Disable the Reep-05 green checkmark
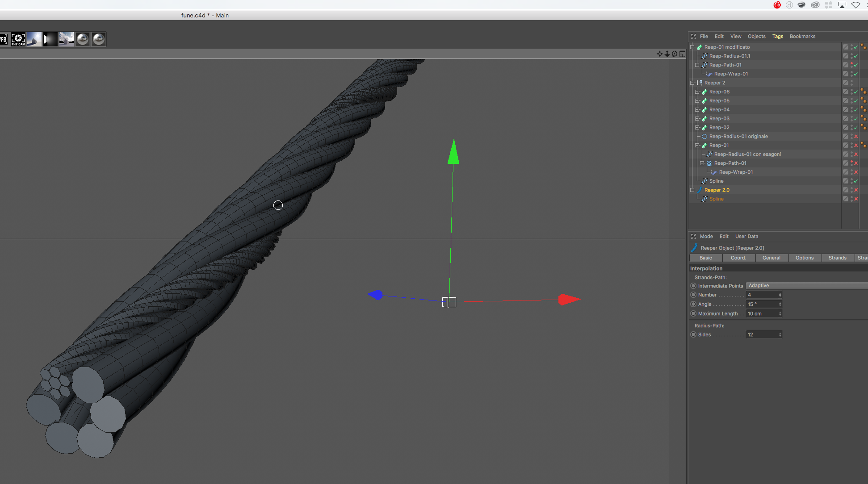This screenshot has height=484, width=868. [856, 101]
